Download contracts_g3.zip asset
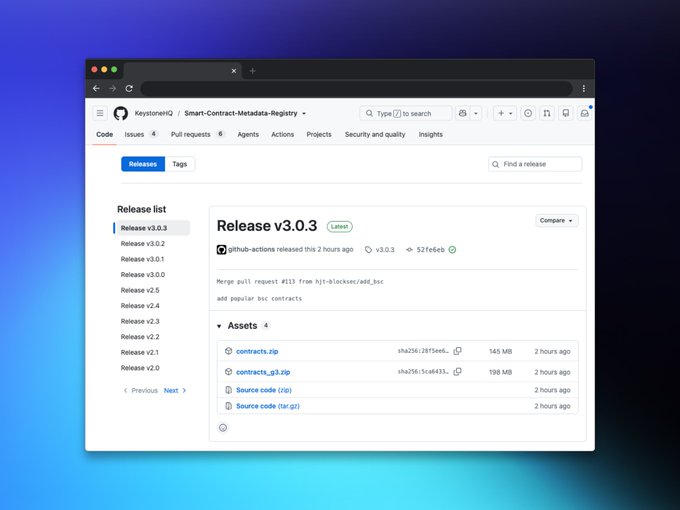 tap(263, 372)
